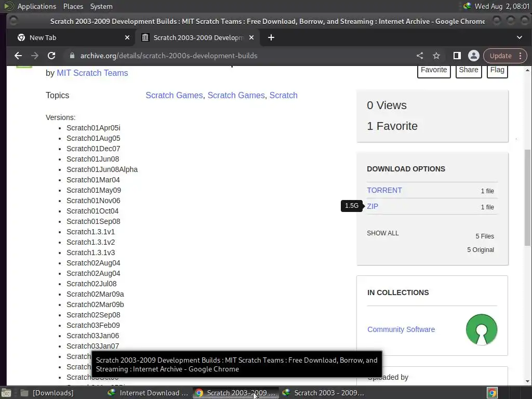532x399 pixels.
Task: Click the Share button on the page
Action: [469, 70]
